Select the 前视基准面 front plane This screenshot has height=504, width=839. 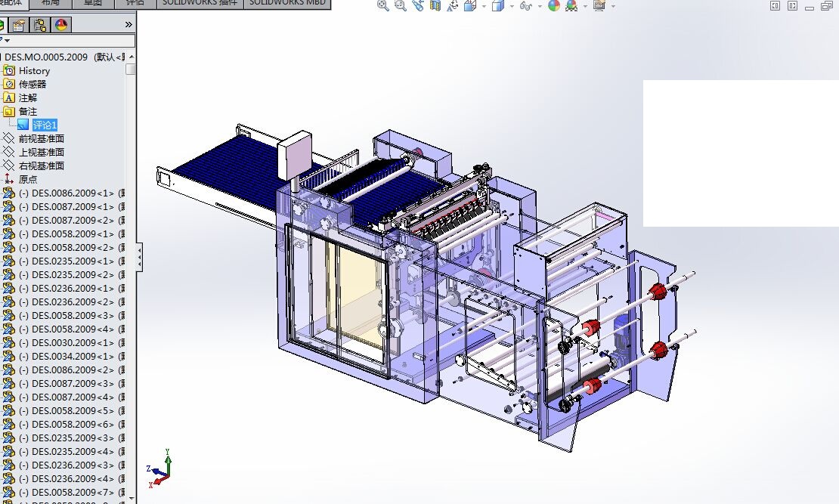[42, 138]
